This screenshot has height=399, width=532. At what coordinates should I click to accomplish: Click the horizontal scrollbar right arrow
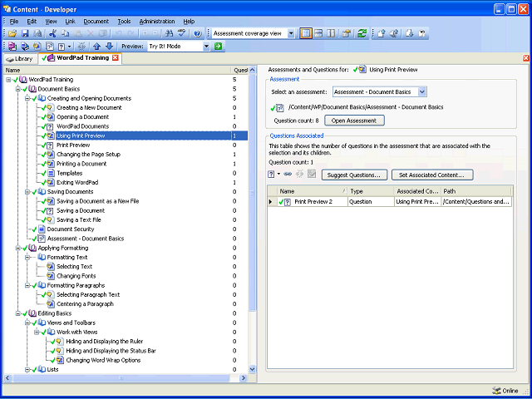[244, 378]
